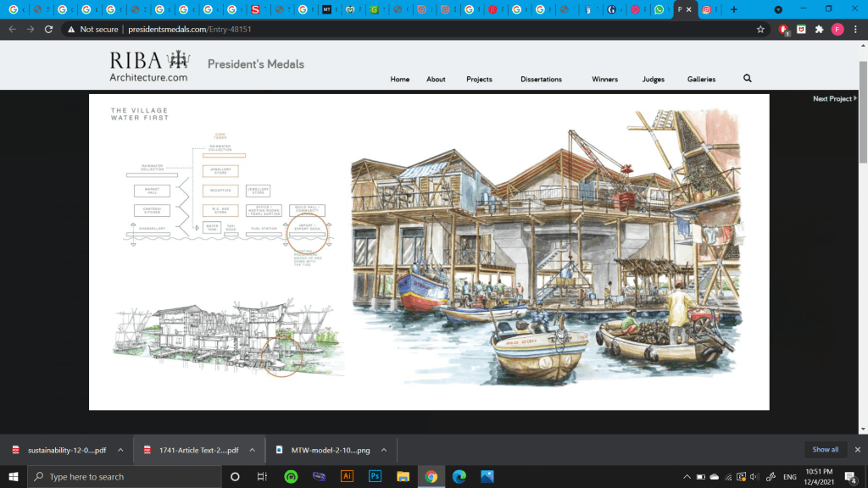The height and width of the screenshot is (488, 868).
Task: Open File Explorer from the taskbar
Action: pyautogui.click(x=403, y=476)
